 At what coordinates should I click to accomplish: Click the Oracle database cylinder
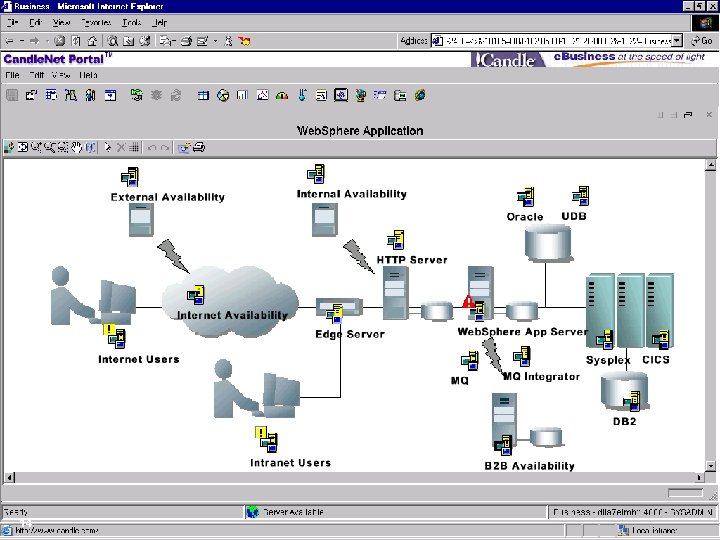coord(548,243)
